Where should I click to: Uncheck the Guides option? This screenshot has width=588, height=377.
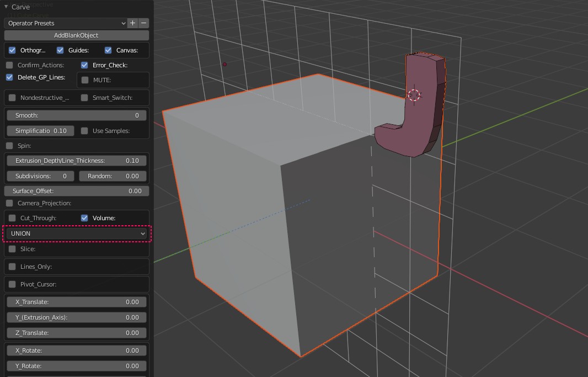(x=60, y=50)
